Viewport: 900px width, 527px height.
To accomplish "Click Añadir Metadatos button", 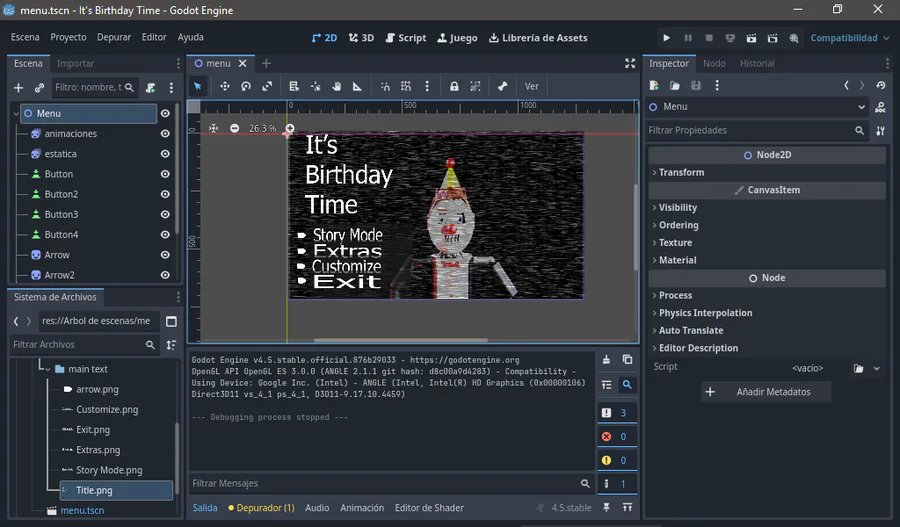I will tap(766, 392).
